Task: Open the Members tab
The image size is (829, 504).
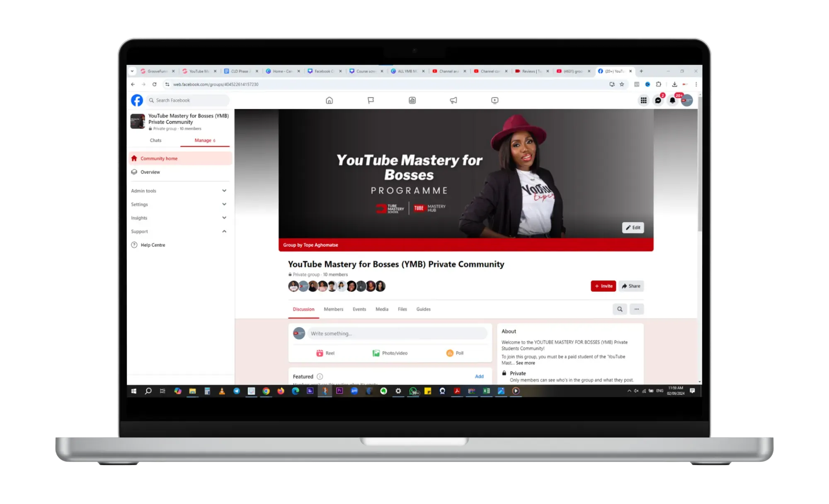Action: (x=333, y=309)
